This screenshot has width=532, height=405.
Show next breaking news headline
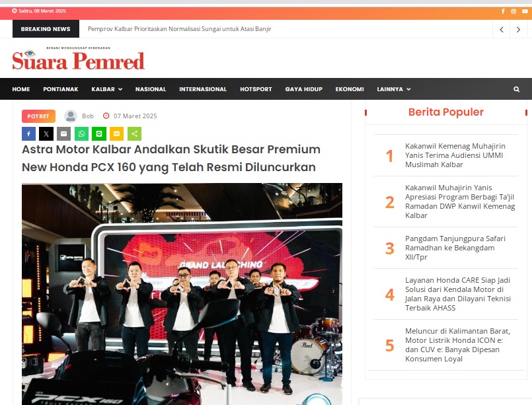click(x=518, y=30)
